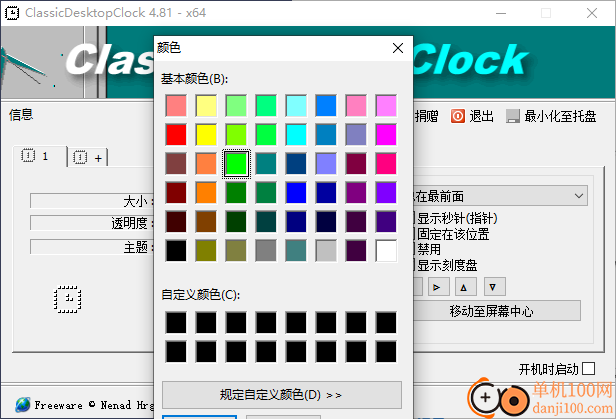Select the light silver gray swatch
Image resolution: width=616 pixels, height=419 pixels.
[x=326, y=251]
